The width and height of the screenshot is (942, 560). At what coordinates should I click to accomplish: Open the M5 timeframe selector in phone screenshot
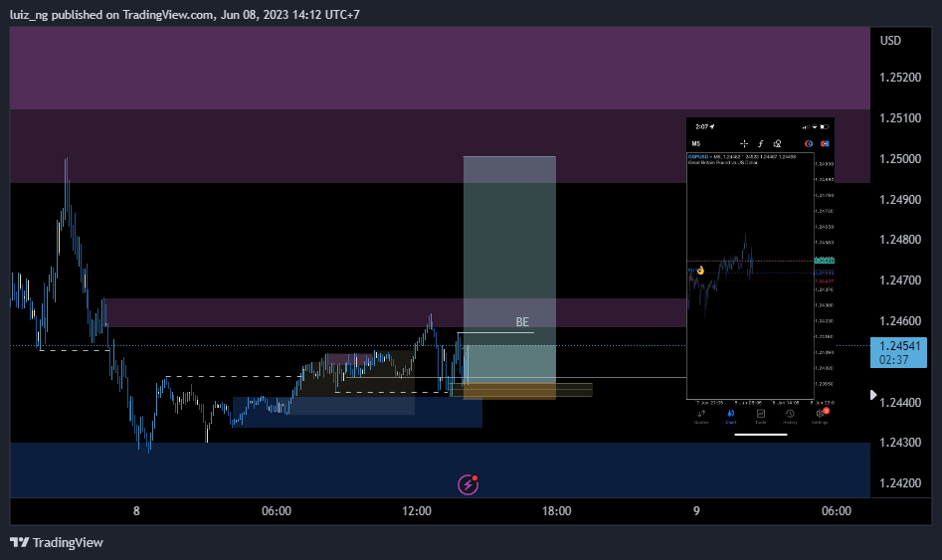(x=696, y=143)
